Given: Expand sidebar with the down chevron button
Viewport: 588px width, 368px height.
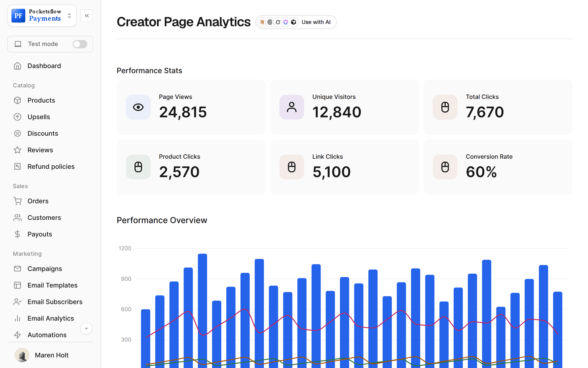Looking at the screenshot, I should click(86, 328).
